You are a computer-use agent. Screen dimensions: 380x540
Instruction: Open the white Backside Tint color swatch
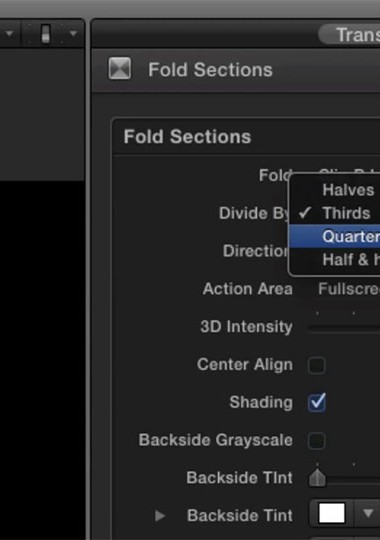point(332,513)
